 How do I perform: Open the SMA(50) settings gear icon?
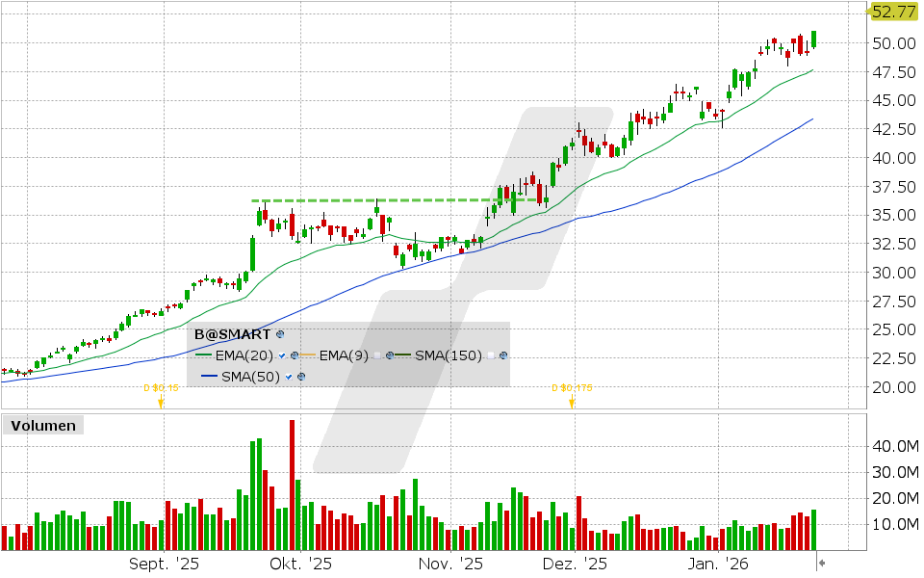coord(301,376)
